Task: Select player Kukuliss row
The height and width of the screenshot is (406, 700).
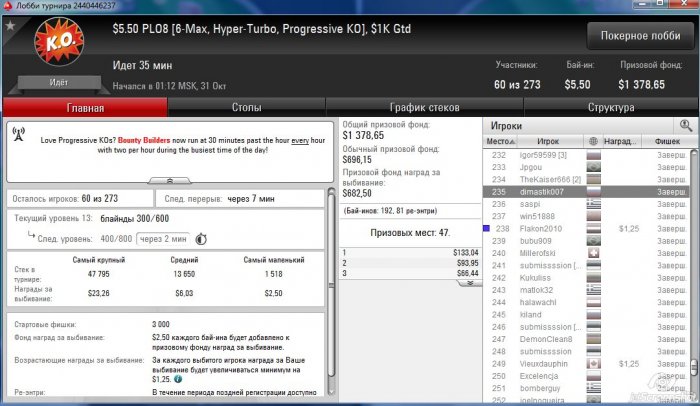Action: (x=586, y=278)
